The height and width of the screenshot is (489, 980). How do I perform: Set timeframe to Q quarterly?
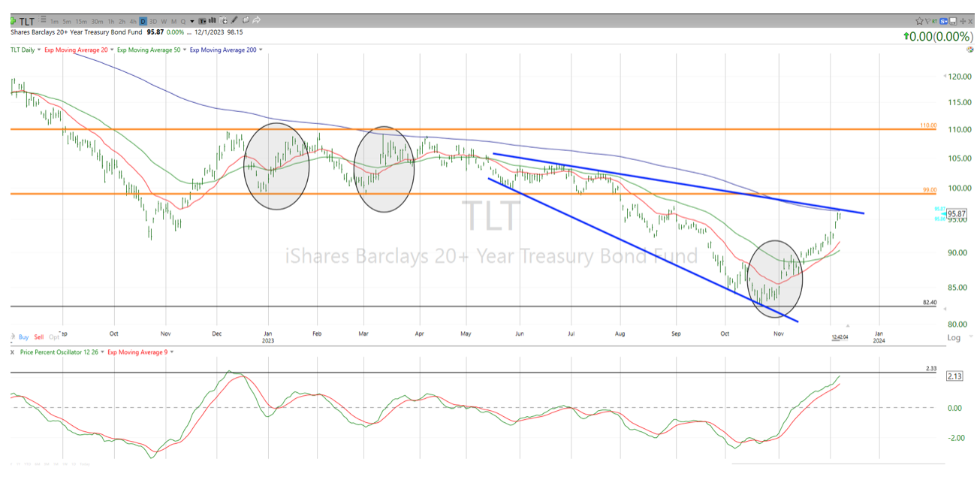coord(183,22)
